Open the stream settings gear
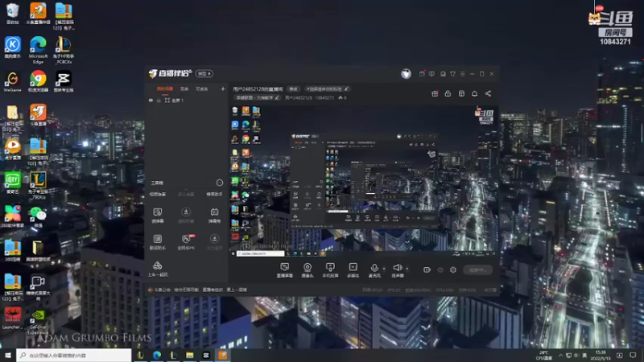The image size is (644, 362). pos(453,269)
